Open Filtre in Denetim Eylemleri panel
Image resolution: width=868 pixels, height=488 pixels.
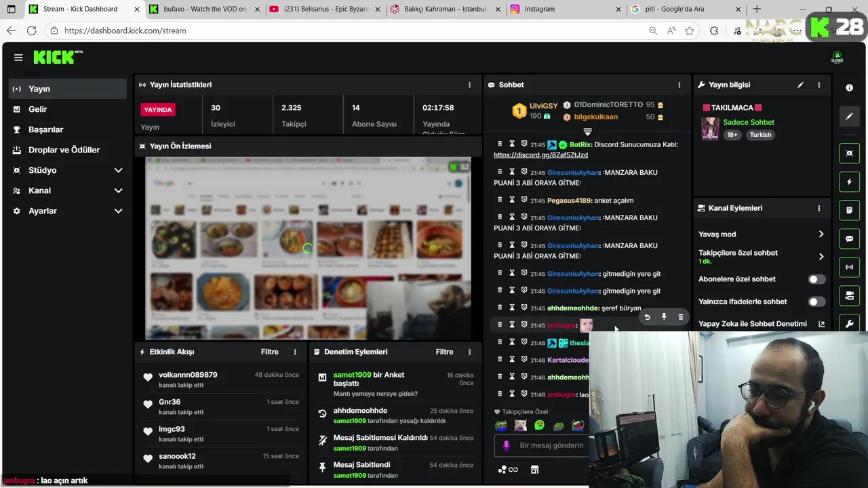click(444, 352)
